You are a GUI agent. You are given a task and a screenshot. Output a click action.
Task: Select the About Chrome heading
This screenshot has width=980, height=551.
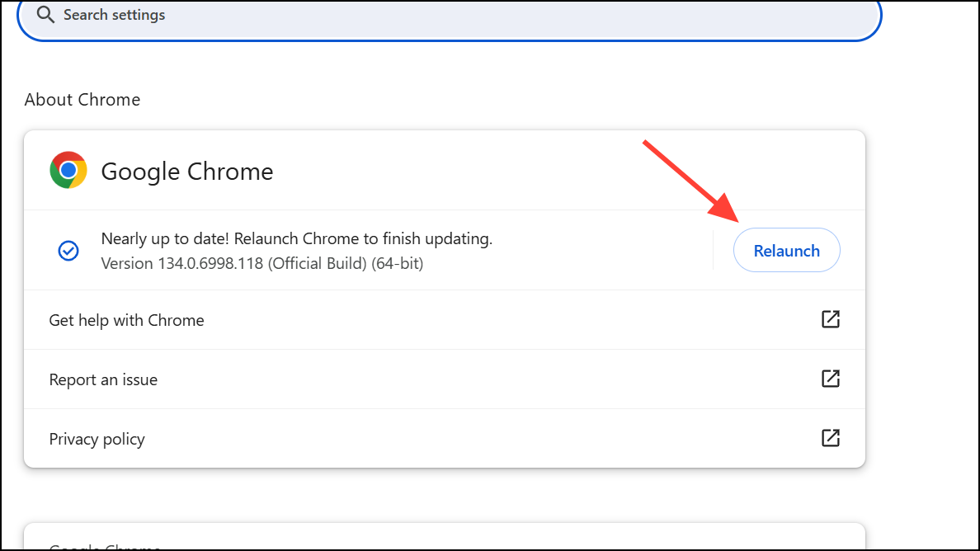click(x=82, y=99)
